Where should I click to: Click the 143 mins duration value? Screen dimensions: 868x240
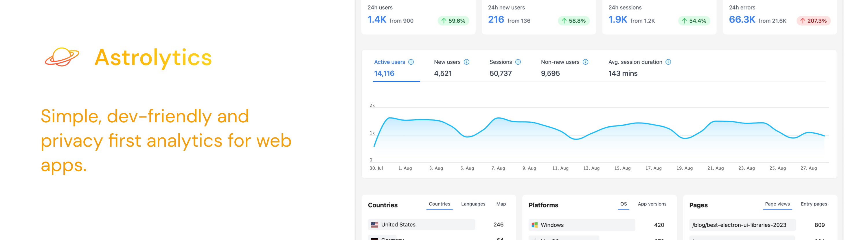point(623,74)
